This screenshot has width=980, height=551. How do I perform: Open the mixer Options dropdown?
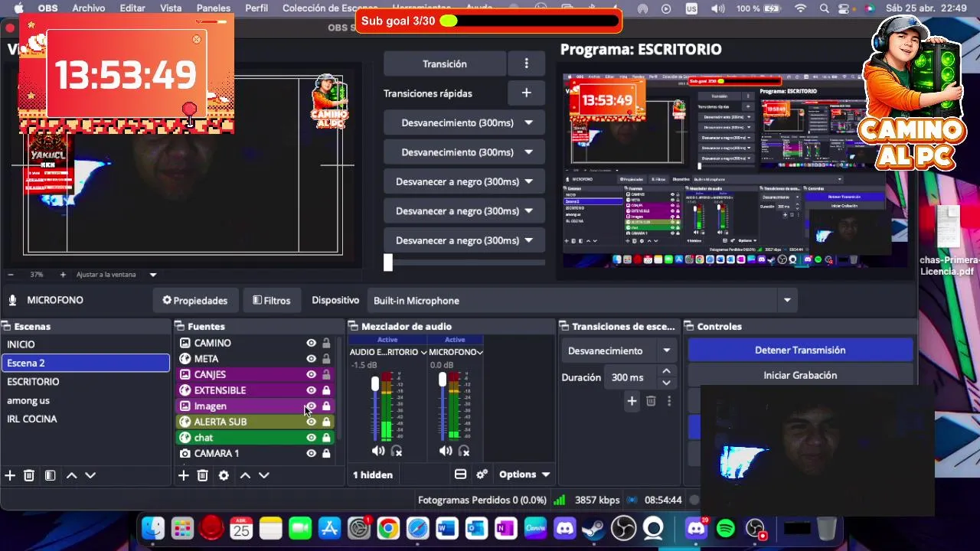click(524, 474)
